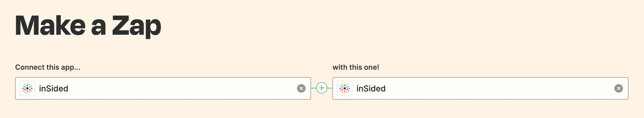Click the inSided logo in the second app field
The width and height of the screenshot is (644, 118).
coord(345,88)
